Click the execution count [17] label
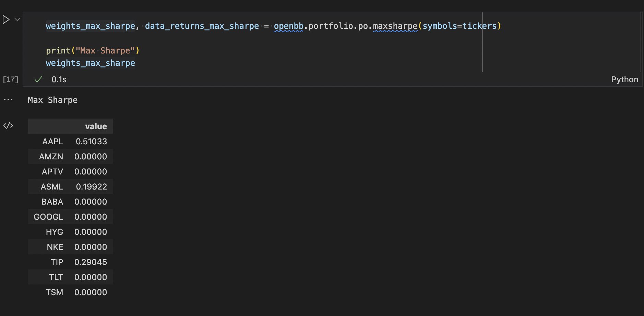 point(10,79)
